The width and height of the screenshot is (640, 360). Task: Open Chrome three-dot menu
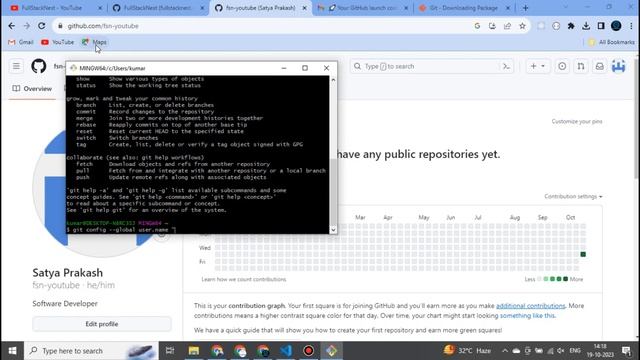[631, 26]
